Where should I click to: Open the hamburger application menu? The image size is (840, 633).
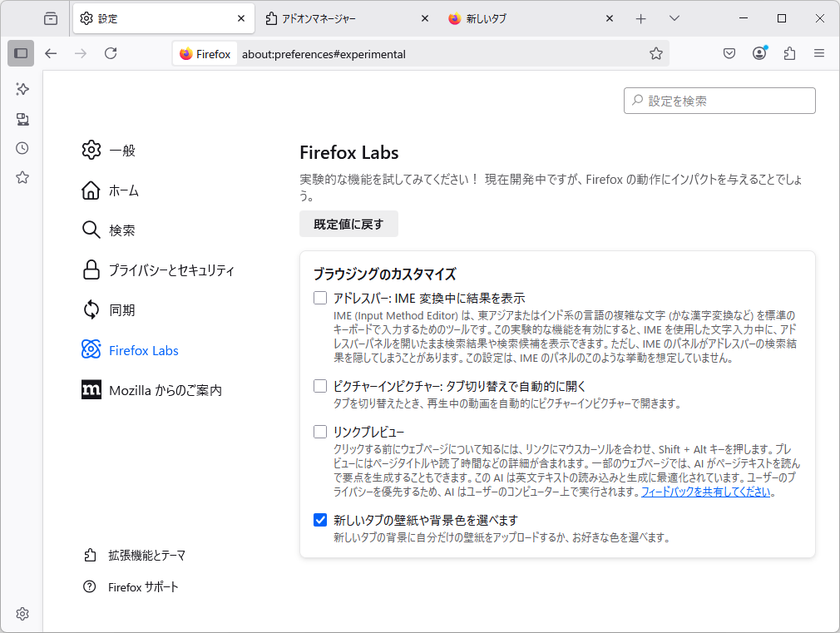click(x=819, y=53)
